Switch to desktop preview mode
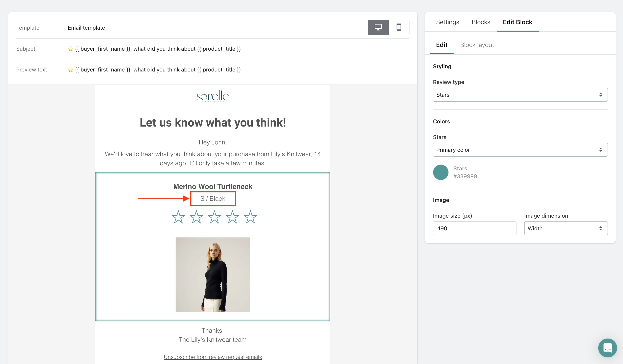623x364 pixels. pyautogui.click(x=378, y=27)
